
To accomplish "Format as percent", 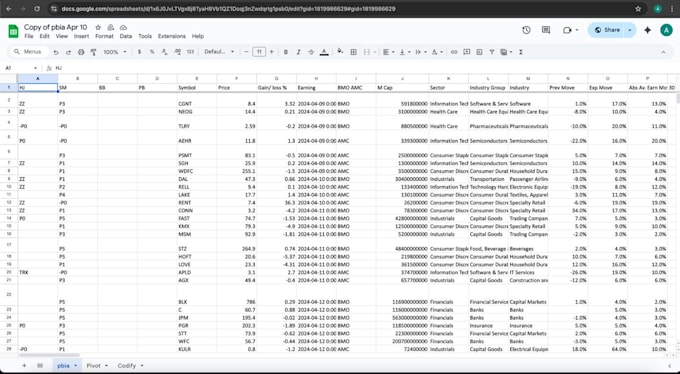I will [152, 52].
